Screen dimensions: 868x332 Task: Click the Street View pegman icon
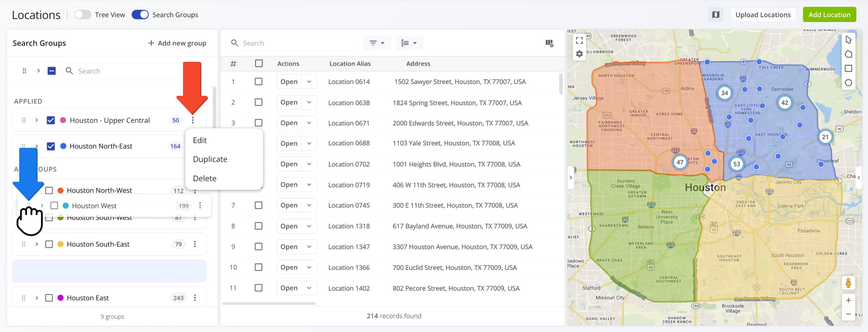(x=849, y=283)
